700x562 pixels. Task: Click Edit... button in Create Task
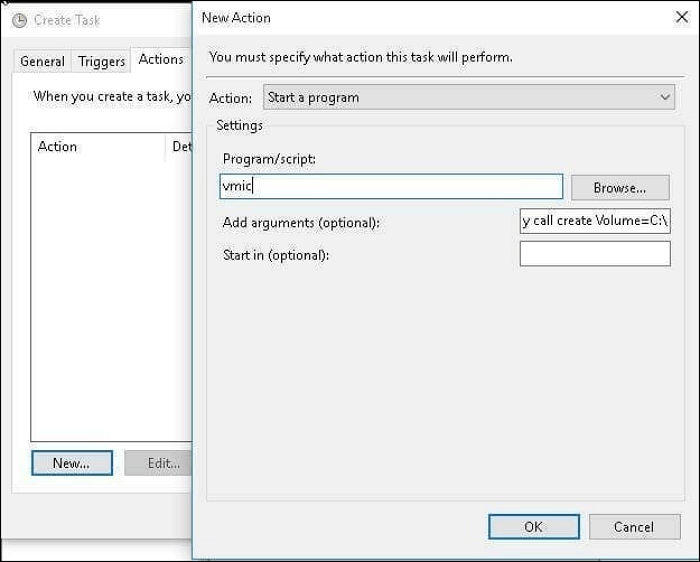(158, 463)
